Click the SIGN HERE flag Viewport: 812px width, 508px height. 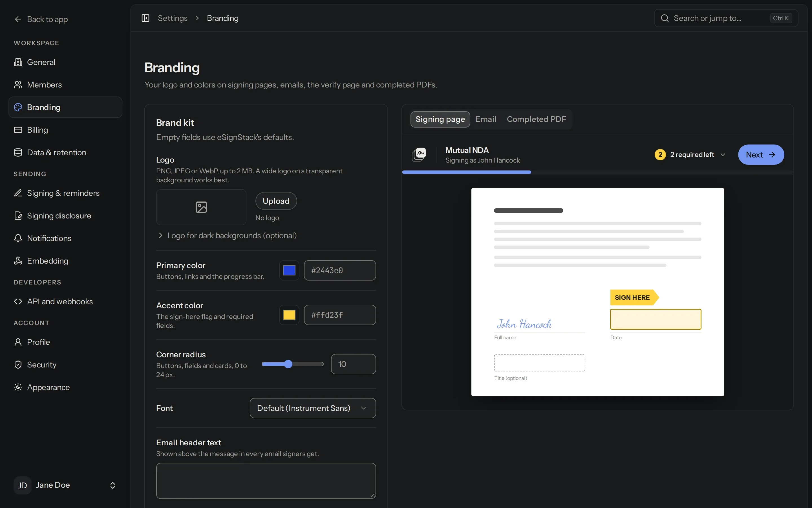pyautogui.click(x=634, y=297)
